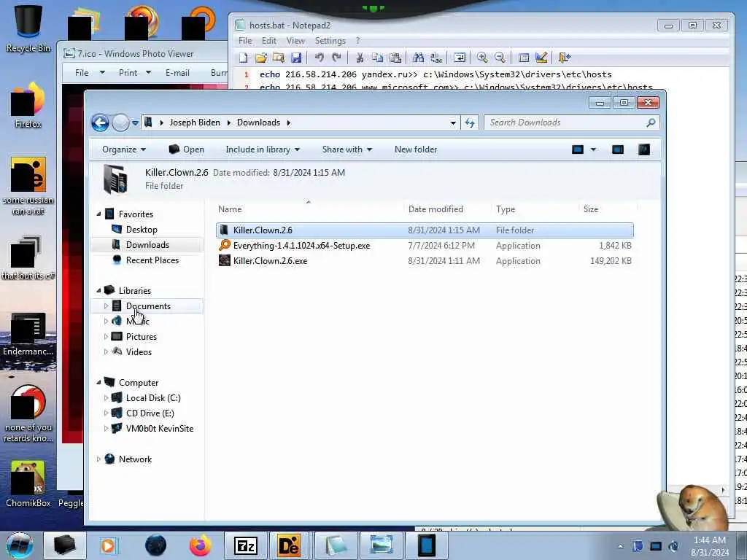
Task: Switch to Photo Viewer taskbar button
Action: [381, 545]
